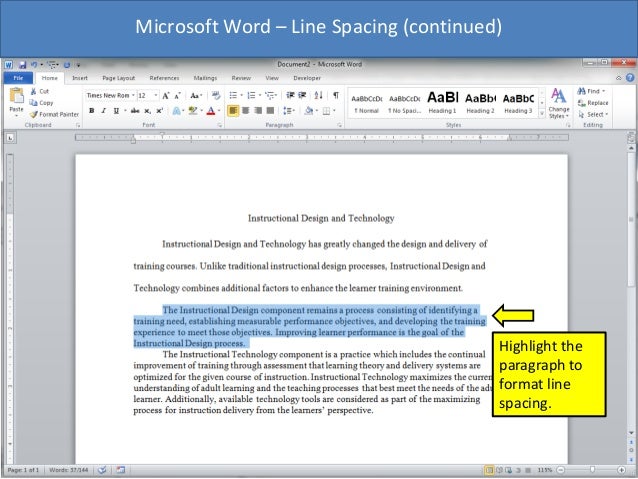Open the File tab
Screen dimensions: 638x479
[x=18, y=78]
